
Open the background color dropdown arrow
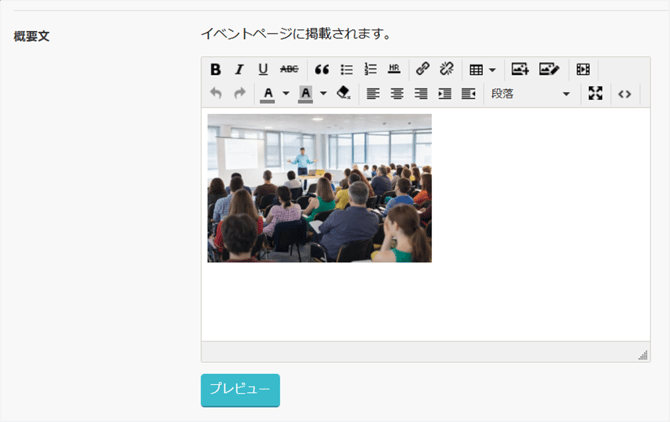323,94
